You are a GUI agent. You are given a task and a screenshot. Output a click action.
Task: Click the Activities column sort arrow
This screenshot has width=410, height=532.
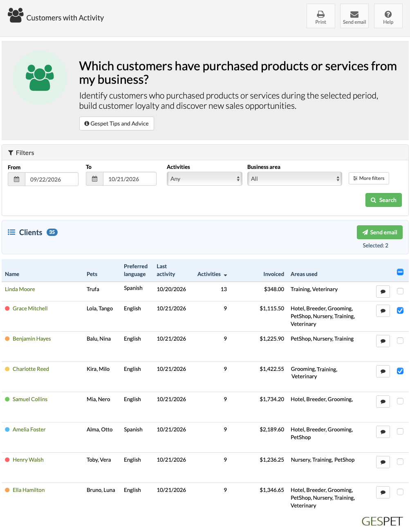[225, 275]
